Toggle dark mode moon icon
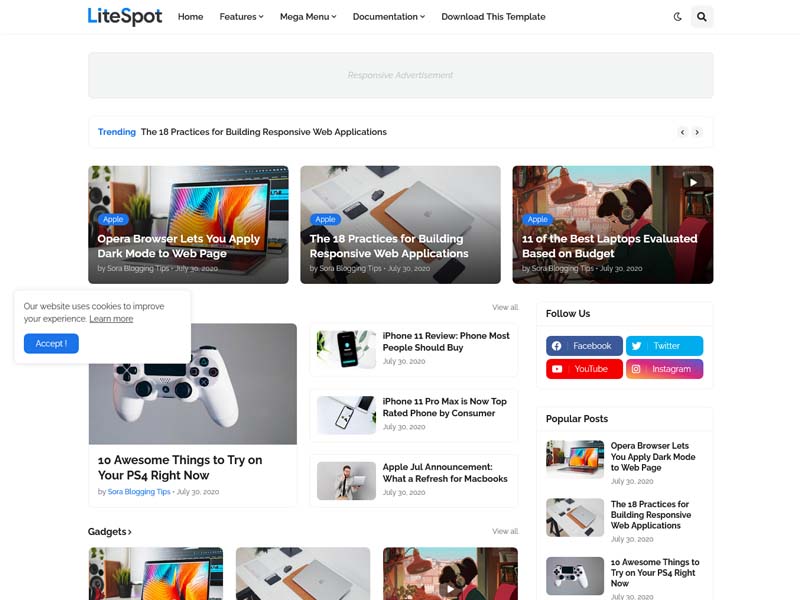The image size is (800, 600). coord(677,17)
